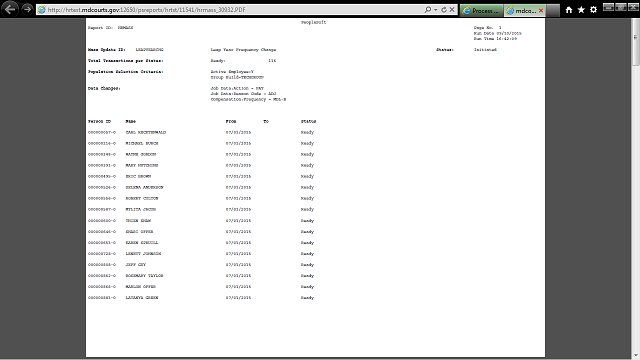Open a new blank tab
Screen dimensions: 640x360
(x=553, y=11)
